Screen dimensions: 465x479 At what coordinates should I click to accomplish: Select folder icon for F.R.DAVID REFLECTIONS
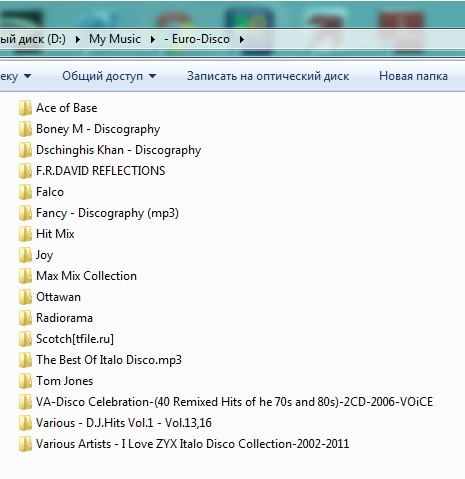click(x=25, y=171)
